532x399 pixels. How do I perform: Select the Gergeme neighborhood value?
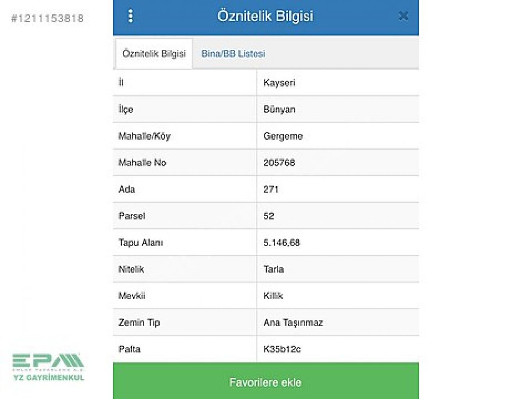point(283,136)
